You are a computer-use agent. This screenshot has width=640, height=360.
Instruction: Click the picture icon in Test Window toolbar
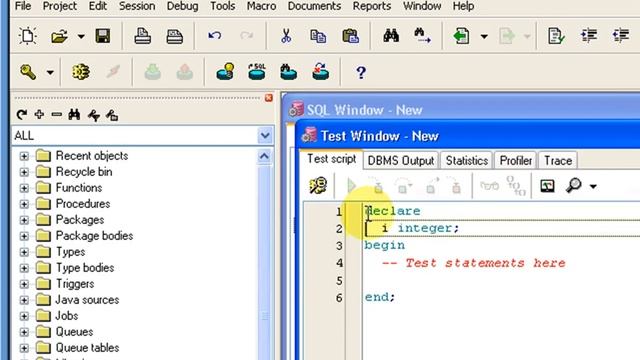[x=547, y=186]
